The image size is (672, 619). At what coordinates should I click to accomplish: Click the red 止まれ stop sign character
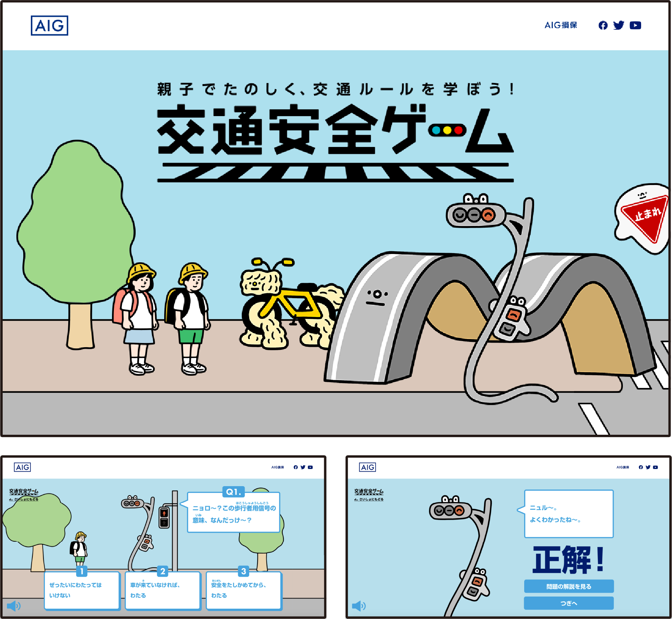(645, 218)
